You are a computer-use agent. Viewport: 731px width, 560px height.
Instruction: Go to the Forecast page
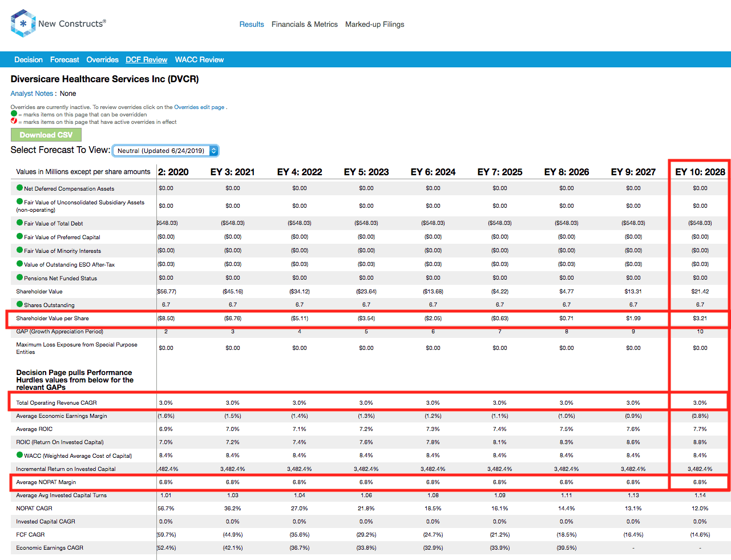[64, 59]
